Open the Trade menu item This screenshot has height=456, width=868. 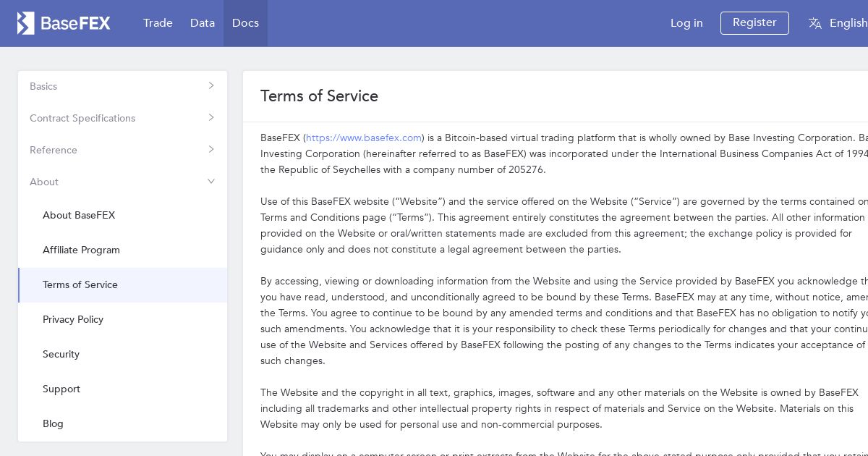(158, 23)
